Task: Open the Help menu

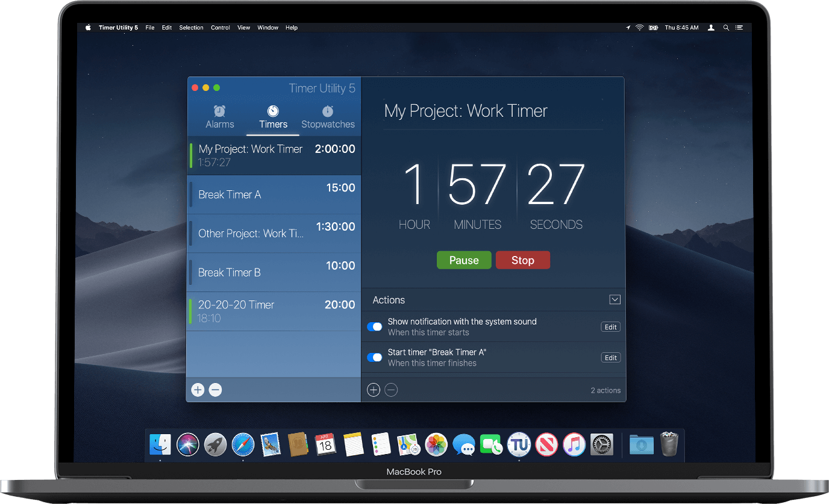Action: 292,28
